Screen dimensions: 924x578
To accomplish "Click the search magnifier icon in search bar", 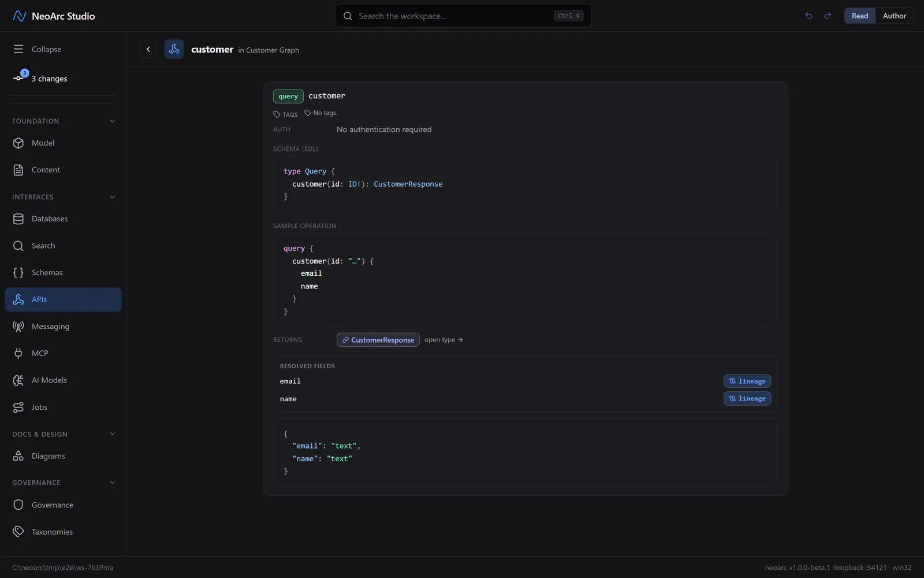I will 348,16.
